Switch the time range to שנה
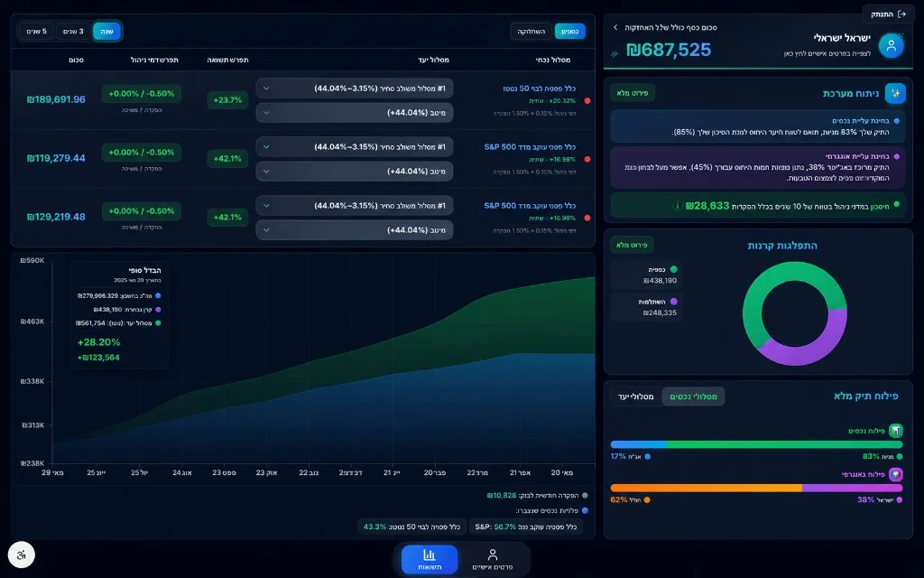This screenshot has height=578, width=924. 106,32
